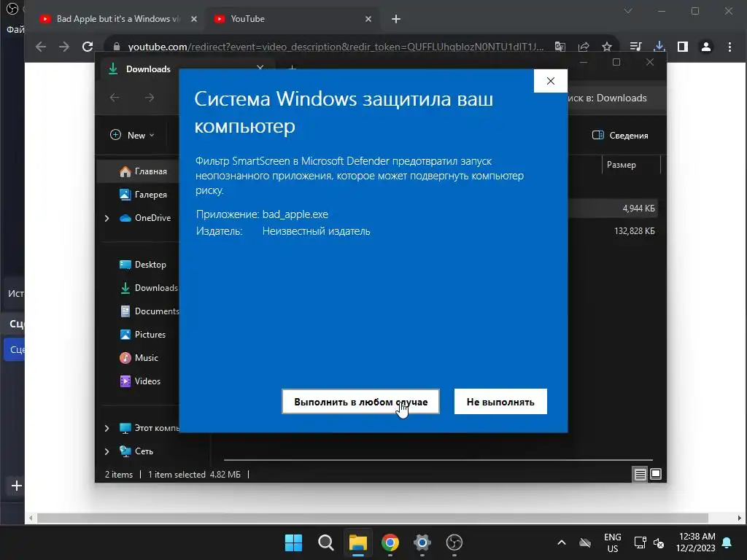Viewport: 747px width, 560px height.
Task: Switch File Explorer to large icons view
Action: click(656, 474)
